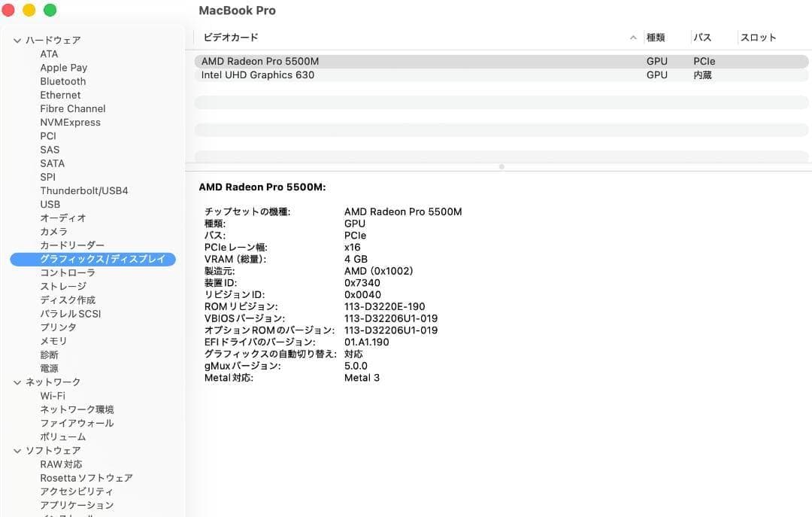Image resolution: width=812 pixels, height=517 pixels.
Task: Sort the list by the 種類 column header
Action: (x=657, y=37)
